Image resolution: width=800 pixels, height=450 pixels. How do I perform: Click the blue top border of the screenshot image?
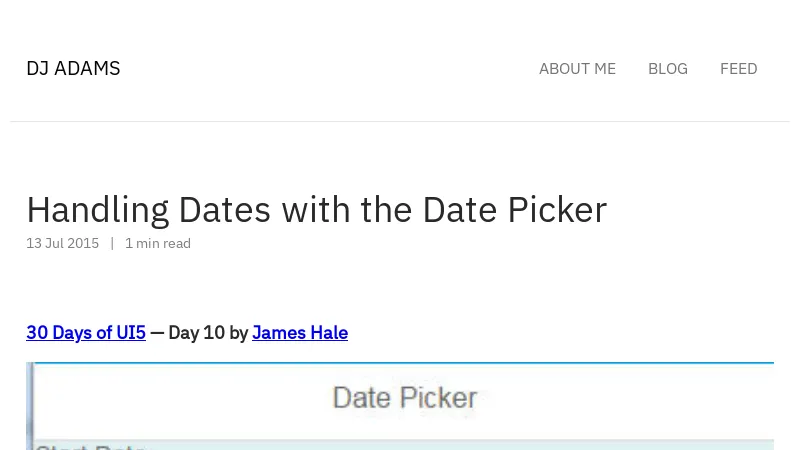coord(400,363)
